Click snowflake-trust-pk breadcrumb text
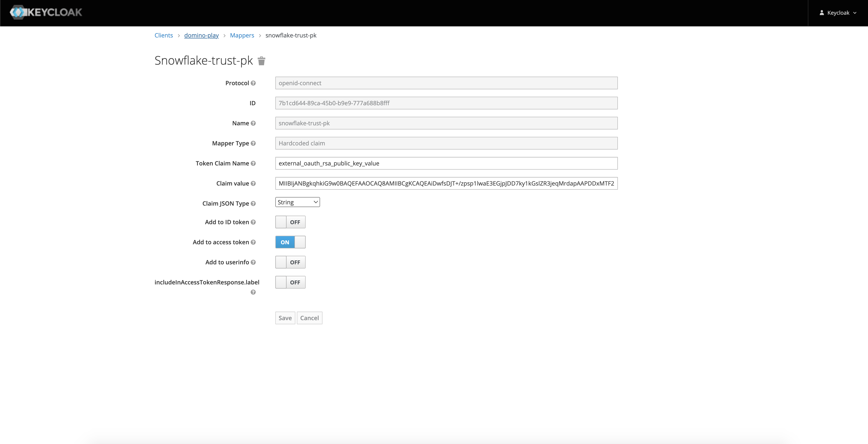 tap(291, 35)
